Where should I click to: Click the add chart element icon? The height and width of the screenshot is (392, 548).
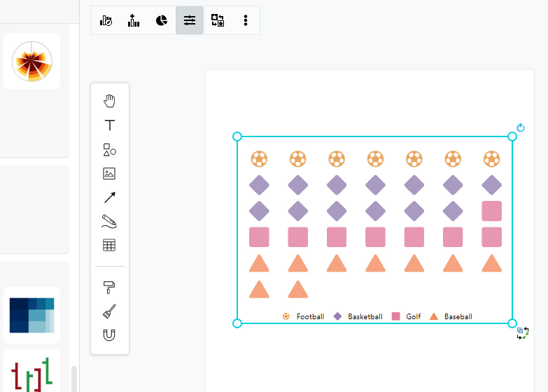coord(134,20)
